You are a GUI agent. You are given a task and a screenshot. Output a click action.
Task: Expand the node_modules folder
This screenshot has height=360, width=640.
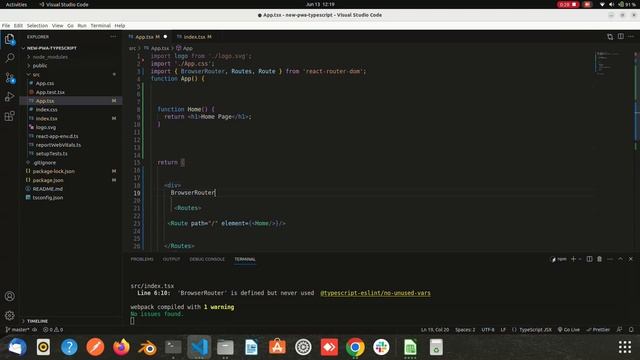point(50,57)
